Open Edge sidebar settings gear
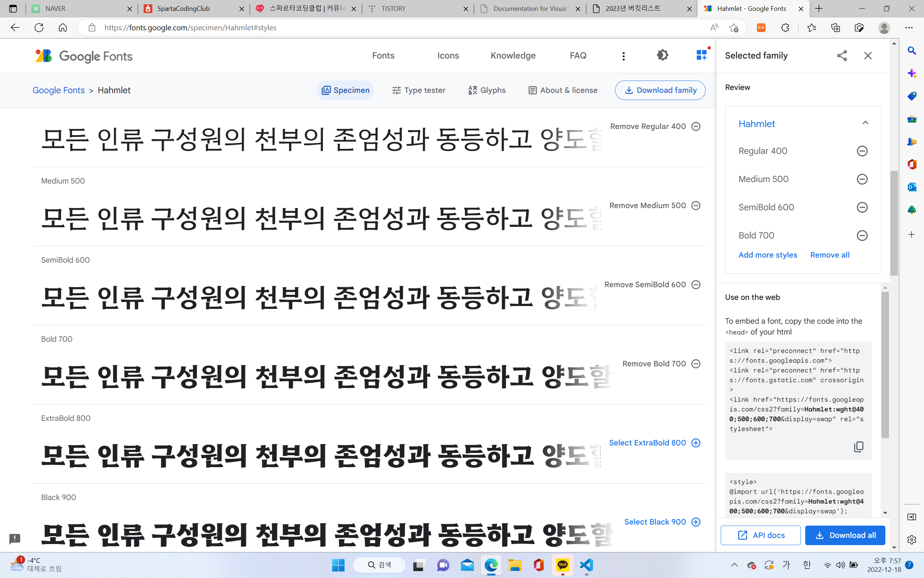The width and height of the screenshot is (924, 578). coord(912,539)
